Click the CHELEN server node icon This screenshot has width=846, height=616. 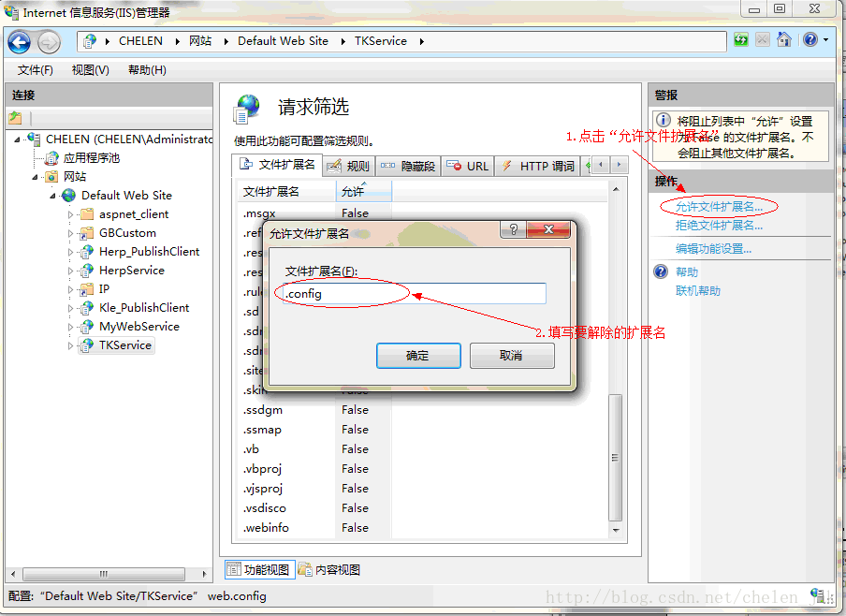click(34, 139)
